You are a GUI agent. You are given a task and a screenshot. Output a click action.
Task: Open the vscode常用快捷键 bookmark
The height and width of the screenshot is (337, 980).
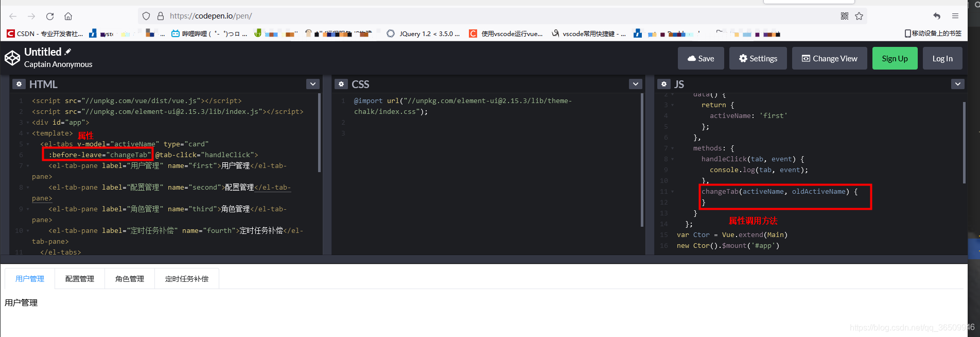589,33
